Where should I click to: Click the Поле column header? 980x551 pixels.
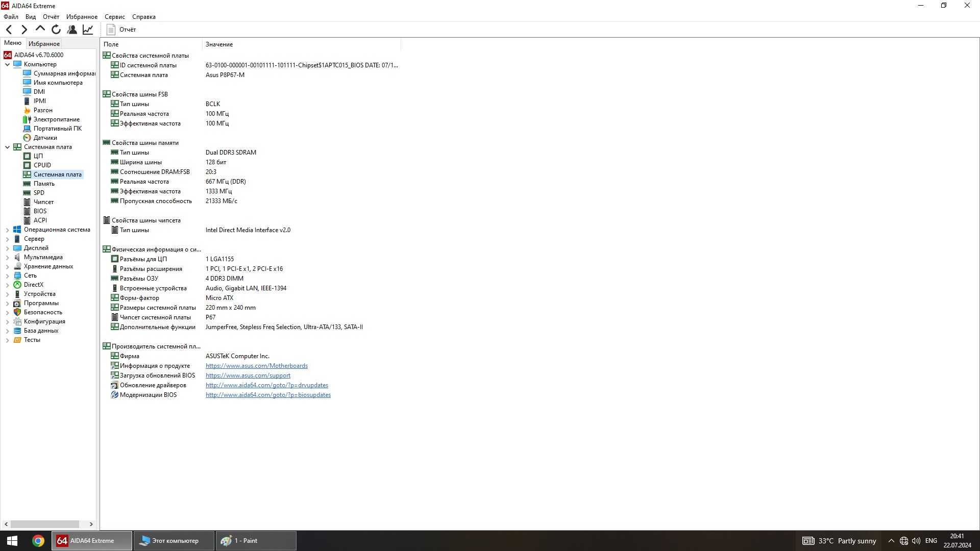pos(151,44)
